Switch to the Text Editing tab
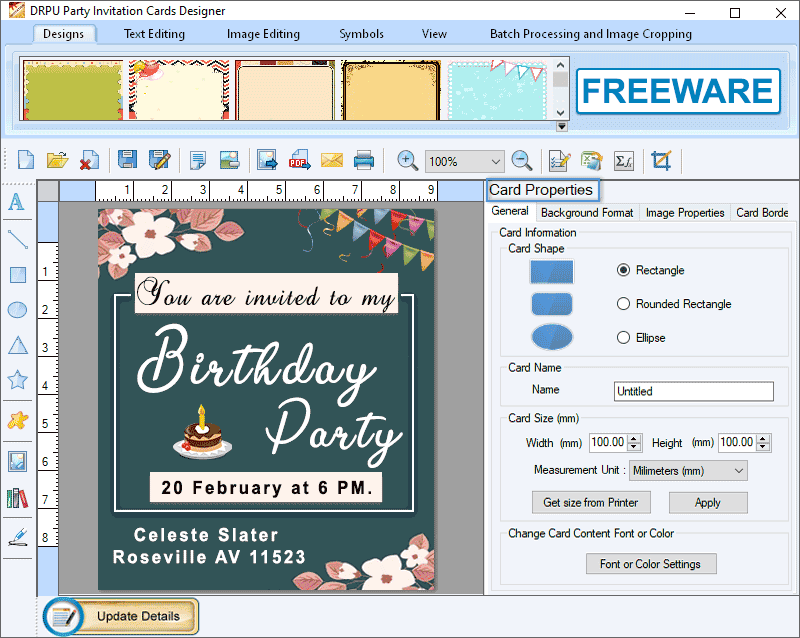 (x=154, y=34)
